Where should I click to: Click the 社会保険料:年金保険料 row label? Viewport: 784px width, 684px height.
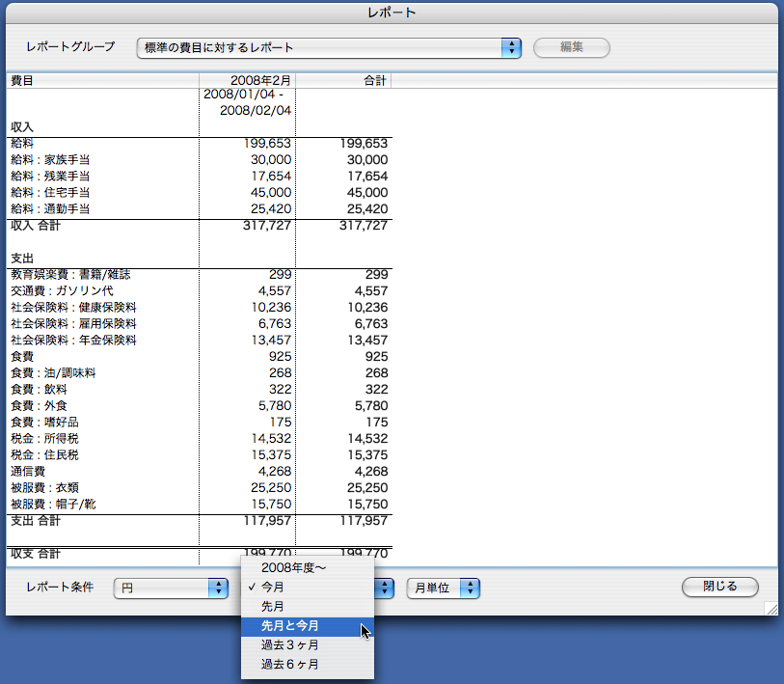(73, 341)
